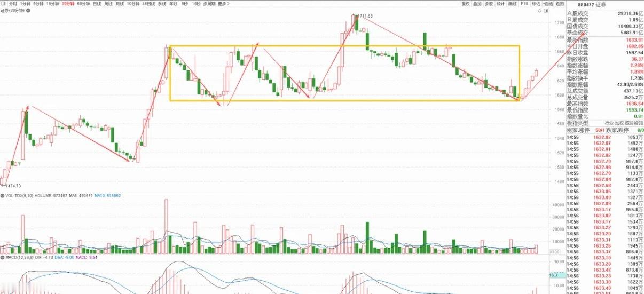The image size is (644, 294).
Task: Switch to 45日线 chart
Action: (x=148, y=3)
